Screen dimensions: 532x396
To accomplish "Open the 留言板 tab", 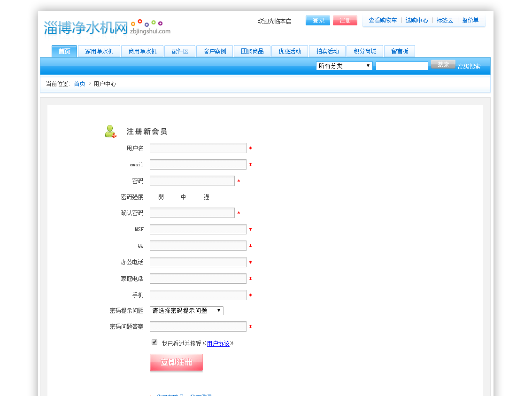I will coord(400,51).
